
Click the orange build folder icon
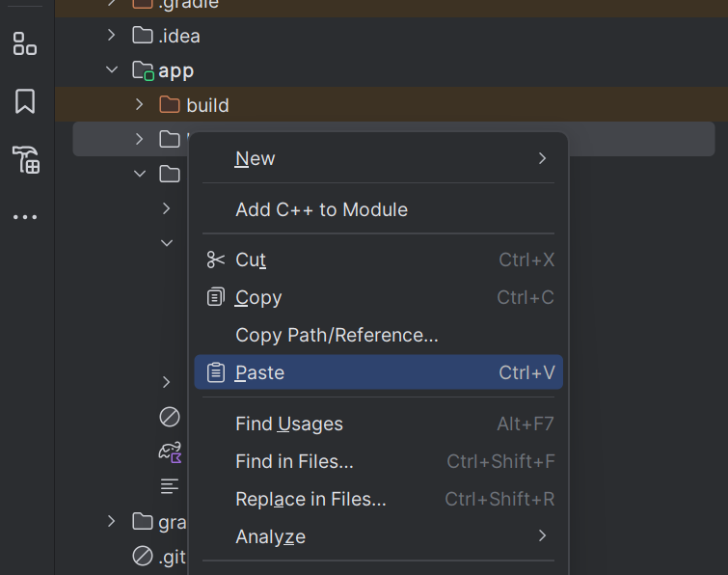[170, 105]
